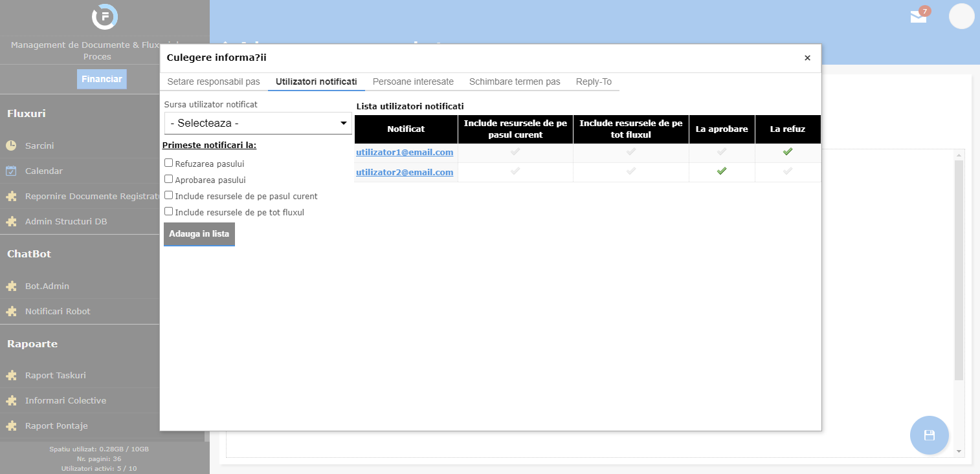
Task: Select the Utilizatori notificati tab
Action: pos(317,82)
